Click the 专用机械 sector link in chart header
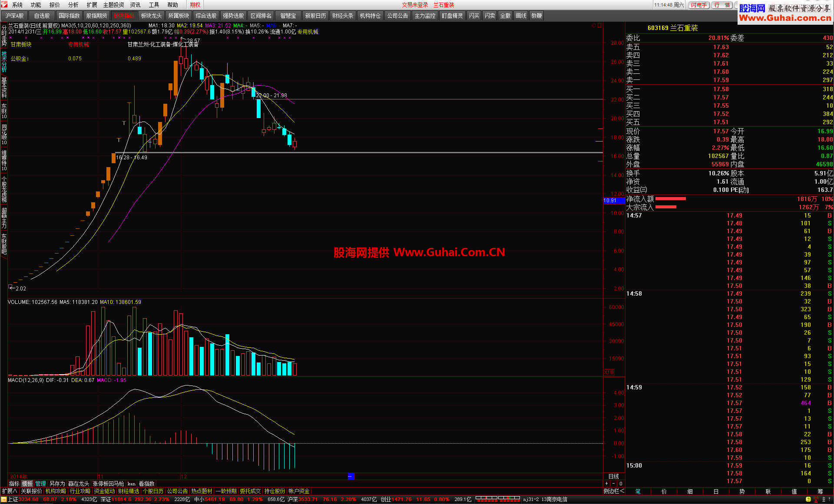The height and width of the screenshot is (504, 834). (308, 32)
